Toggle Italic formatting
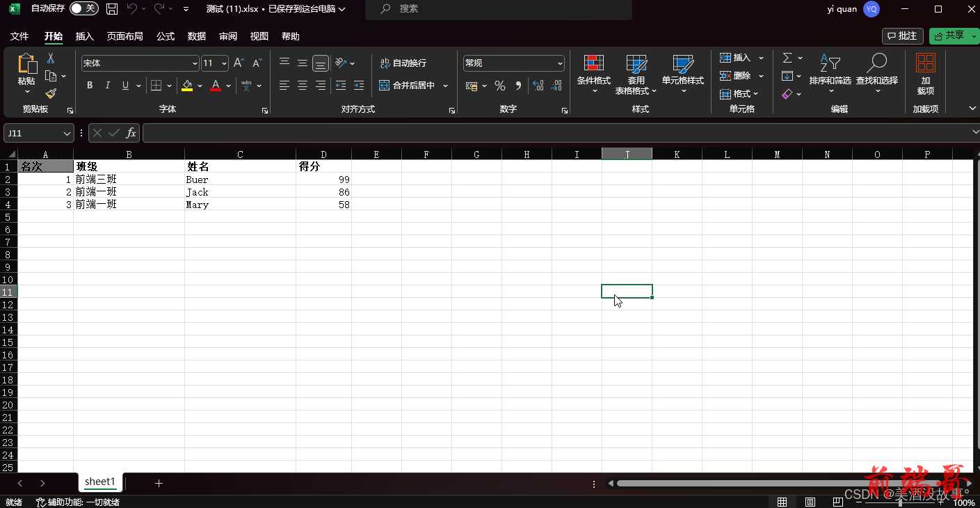This screenshot has height=508, width=980. tap(107, 86)
